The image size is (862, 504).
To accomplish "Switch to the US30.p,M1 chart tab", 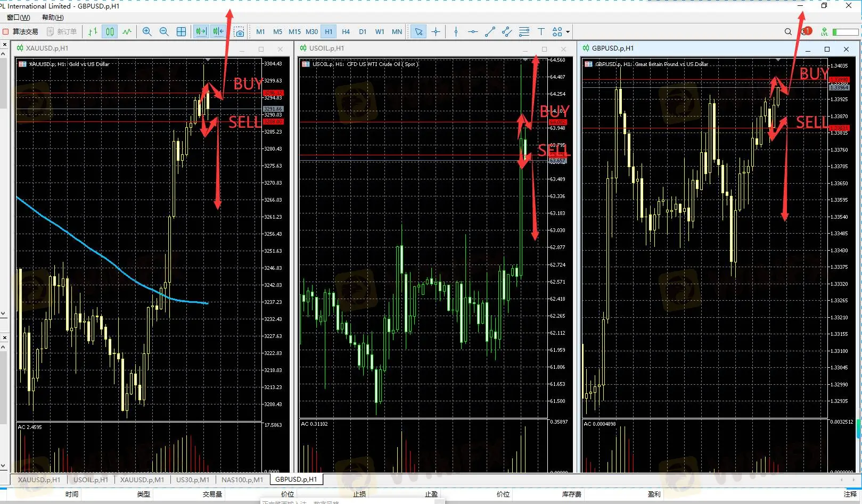I will tap(192, 480).
